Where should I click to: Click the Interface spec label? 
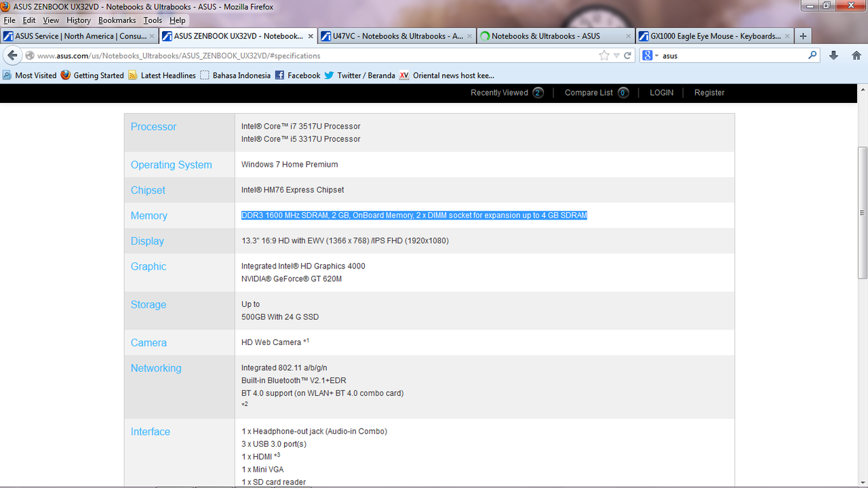151,432
